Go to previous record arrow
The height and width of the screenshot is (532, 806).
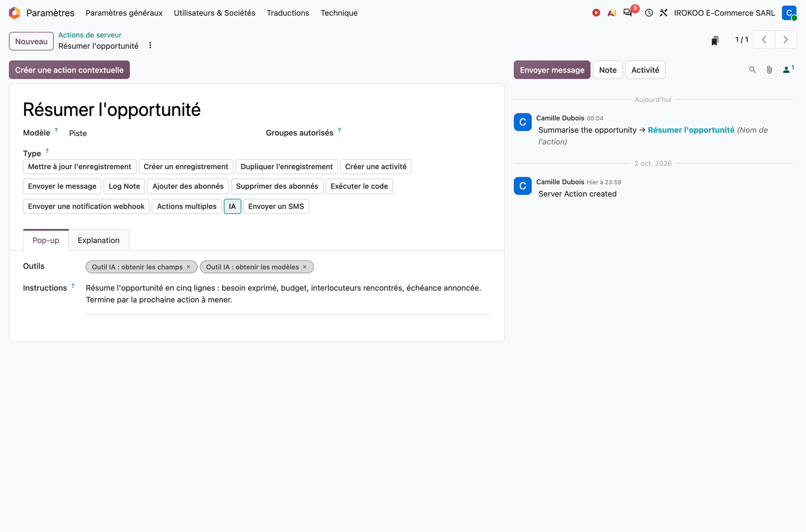pos(764,39)
